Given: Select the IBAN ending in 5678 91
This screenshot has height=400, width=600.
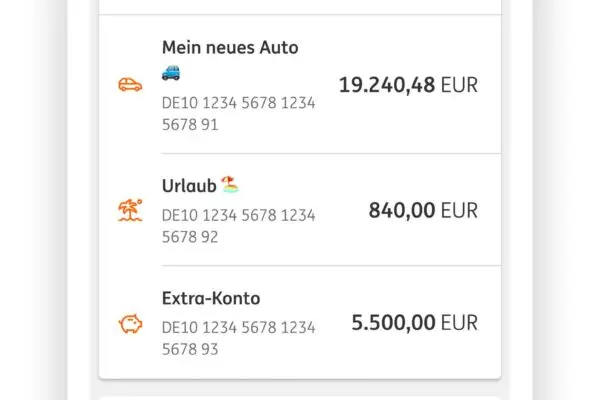Looking at the screenshot, I should click(238, 113).
